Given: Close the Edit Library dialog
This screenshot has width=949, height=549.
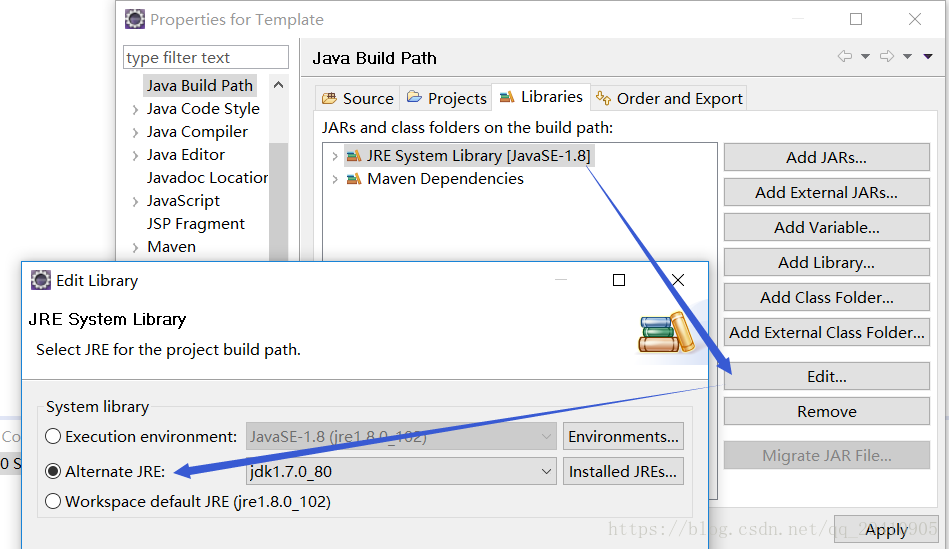Looking at the screenshot, I should [678, 280].
